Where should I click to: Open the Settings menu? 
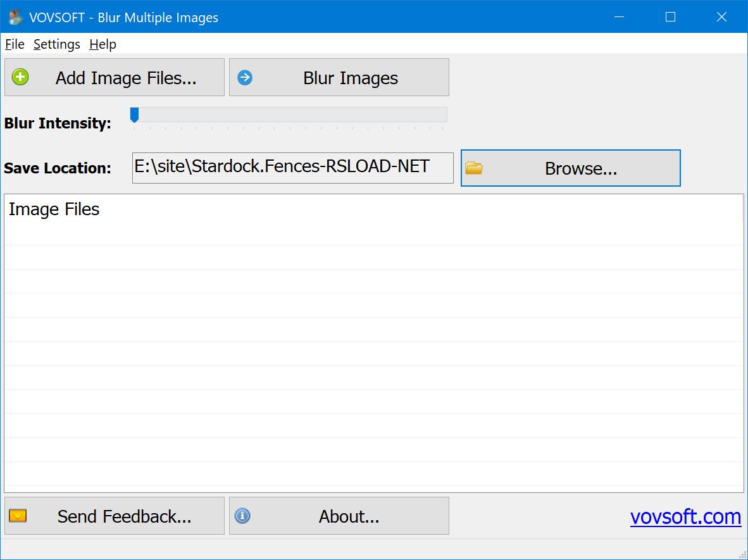click(57, 44)
